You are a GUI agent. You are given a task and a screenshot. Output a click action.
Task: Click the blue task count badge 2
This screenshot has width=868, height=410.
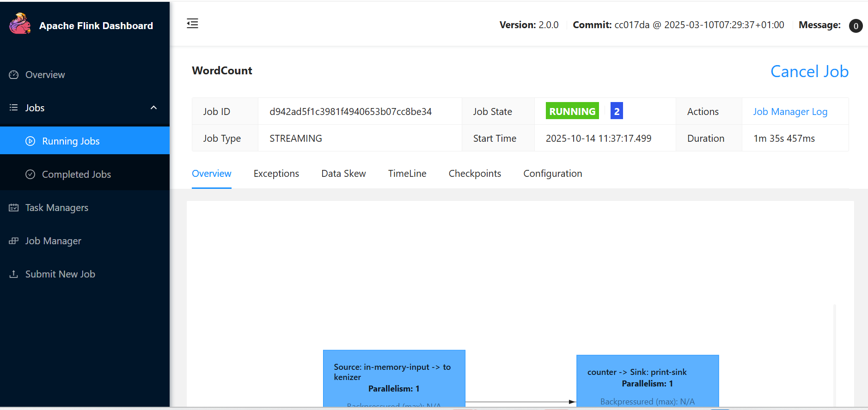pyautogui.click(x=617, y=111)
